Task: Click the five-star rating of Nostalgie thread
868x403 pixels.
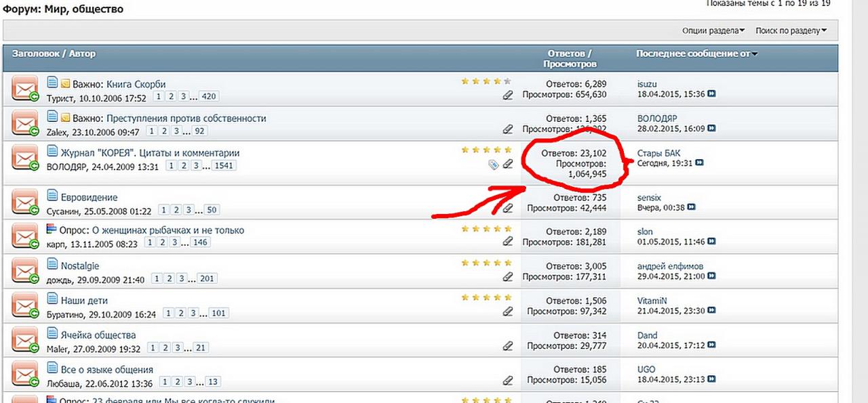Action: pyautogui.click(x=486, y=262)
